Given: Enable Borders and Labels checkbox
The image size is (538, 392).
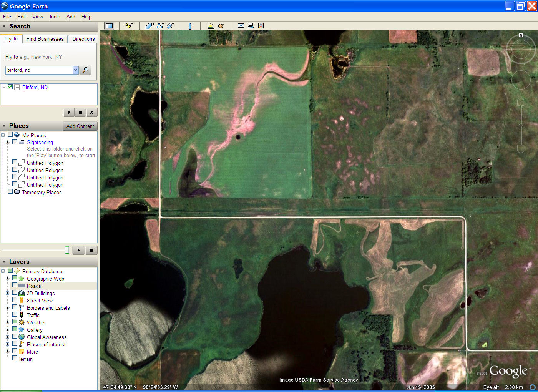Looking at the screenshot, I should click(x=15, y=307).
